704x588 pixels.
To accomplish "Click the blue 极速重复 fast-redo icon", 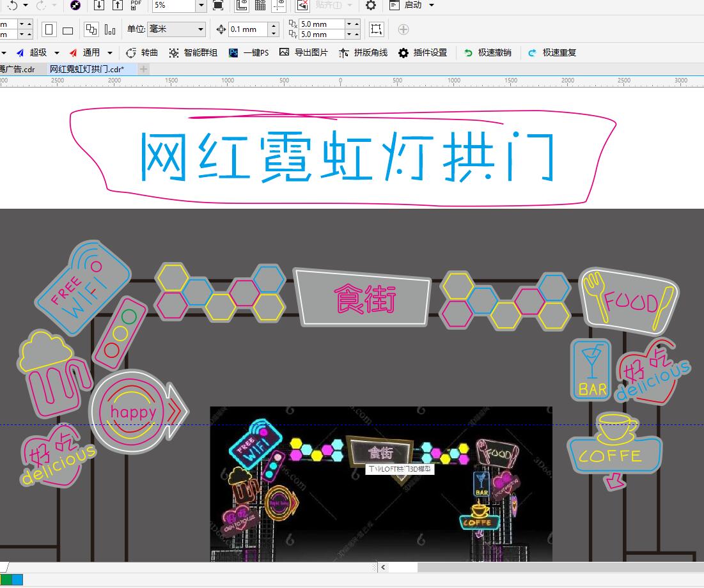I will click(532, 53).
